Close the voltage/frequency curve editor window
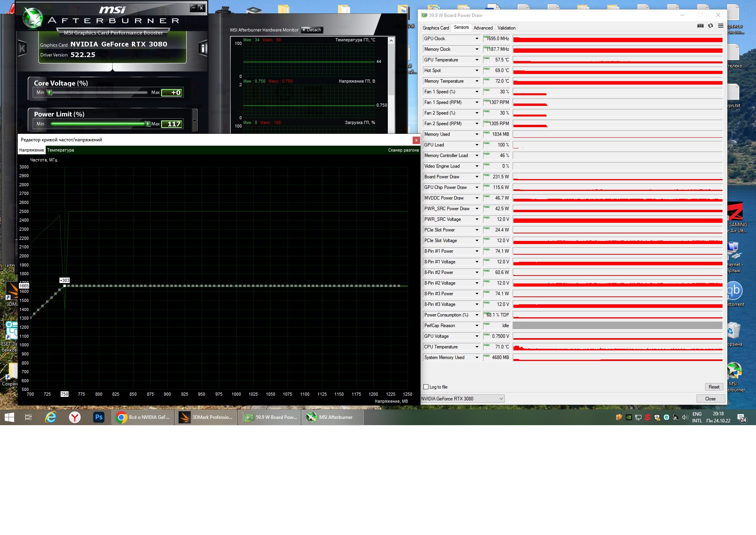 (416, 140)
